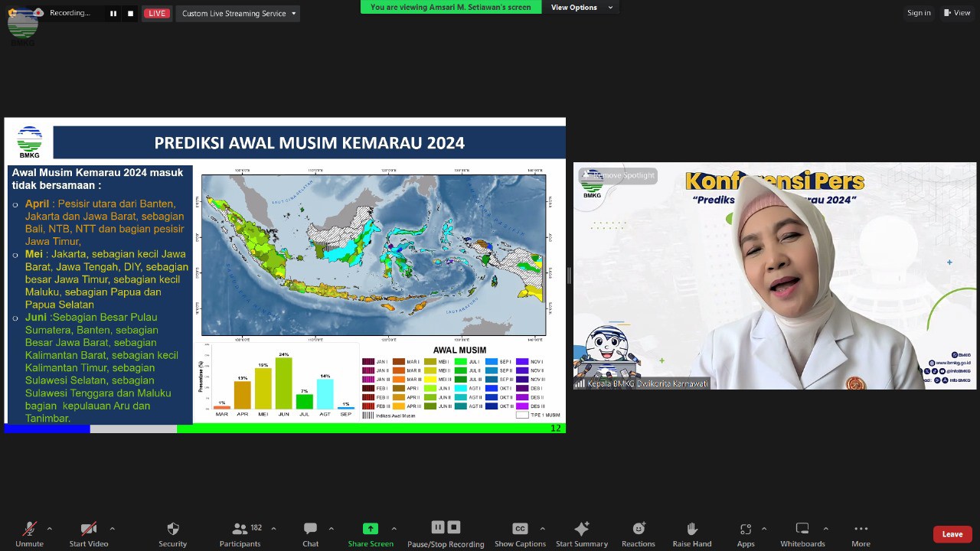Screen dimensions: 980x551
Task: Click the Sign in button
Action: 919,12
